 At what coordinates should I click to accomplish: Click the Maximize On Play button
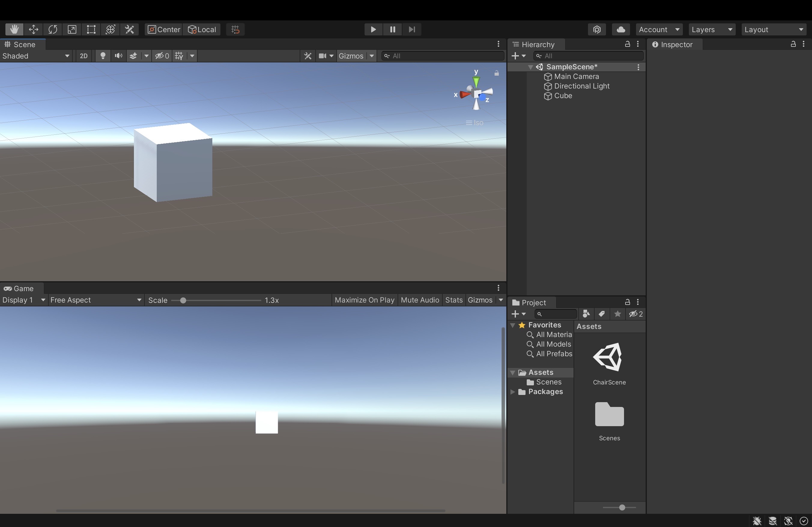click(364, 300)
